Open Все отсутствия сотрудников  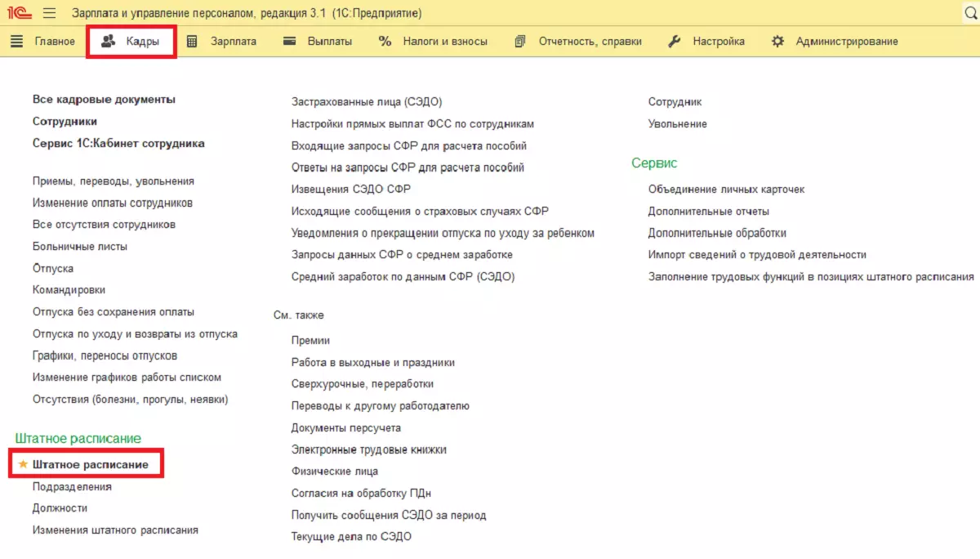(104, 224)
